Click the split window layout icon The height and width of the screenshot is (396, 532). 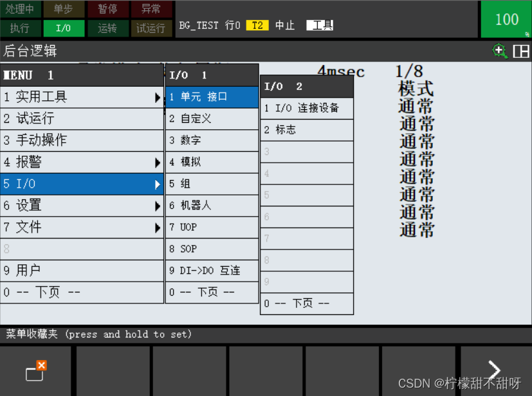pos(521,51)
